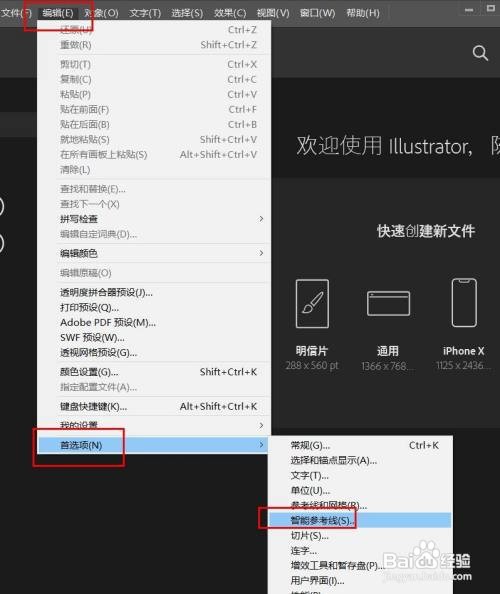This screenshot has height=594, width=500.
Task: Click the 剪切(T) cut entry
Action: click(154, 64)
